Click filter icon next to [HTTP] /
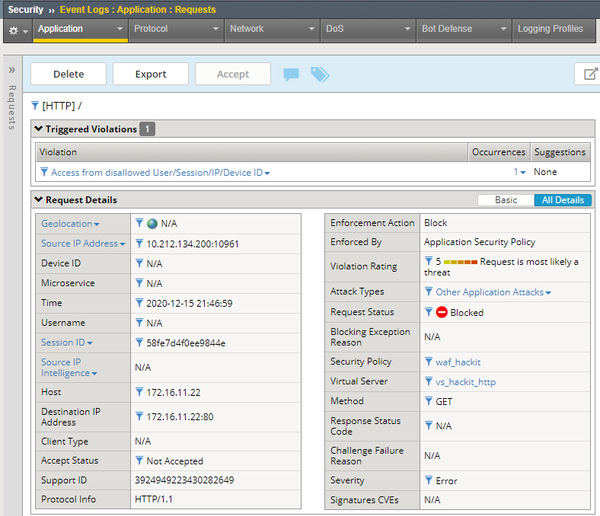Viewport: 600px width, 516px height. (x=36, y=106)
